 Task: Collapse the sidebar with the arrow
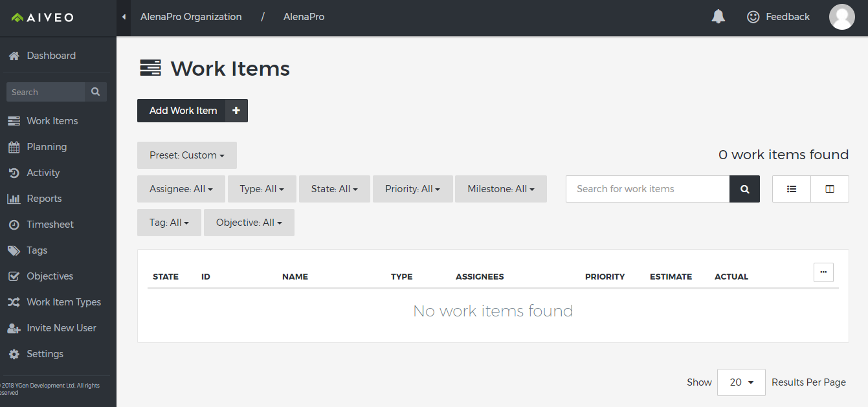(124, 17)
